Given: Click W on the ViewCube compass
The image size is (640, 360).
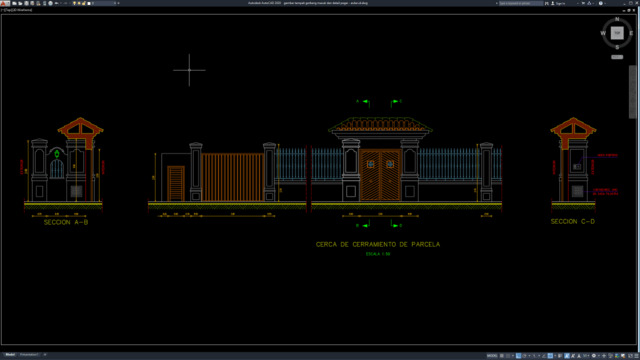Looking at the screenshot, I should pos(603,33).
